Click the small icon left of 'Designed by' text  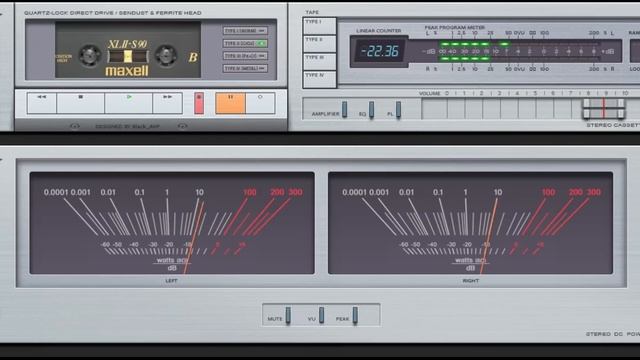(75, 126)
